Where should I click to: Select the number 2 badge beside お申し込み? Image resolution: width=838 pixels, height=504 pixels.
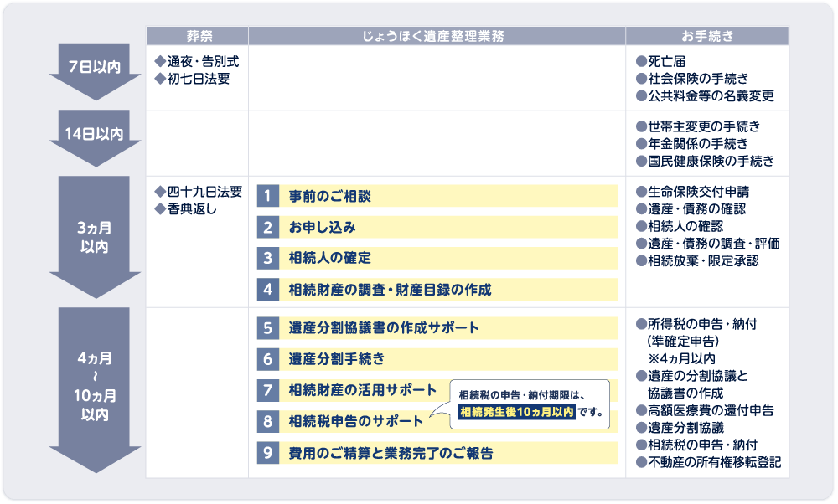(x=266, y=227)
